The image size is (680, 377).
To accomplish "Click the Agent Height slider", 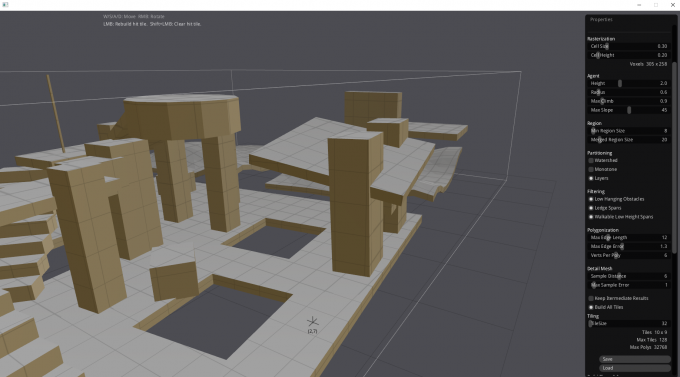I will click(x=629, y=83).
